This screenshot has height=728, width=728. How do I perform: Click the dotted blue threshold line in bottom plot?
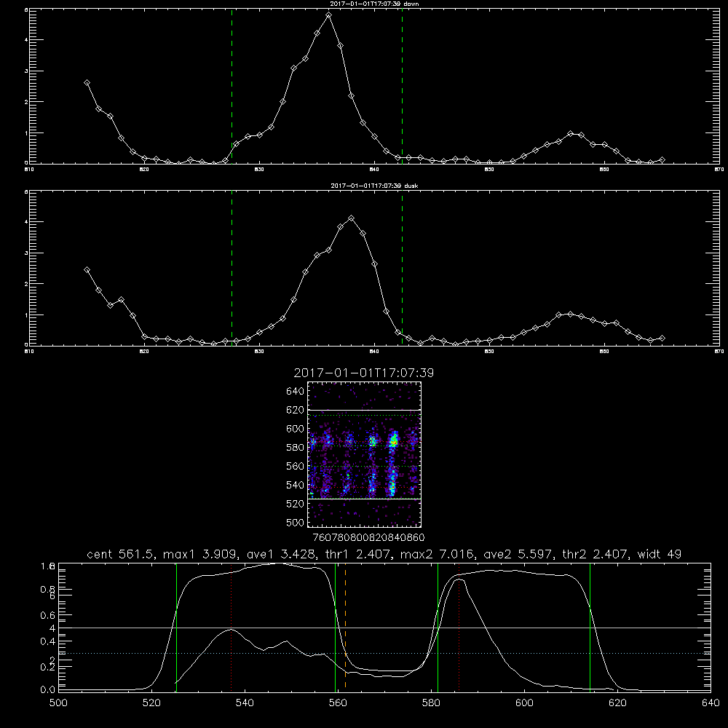click(385, 653)
